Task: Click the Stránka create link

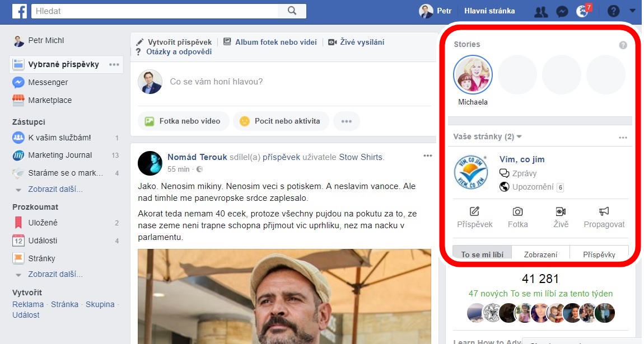Action: click(x=64, y=305)
